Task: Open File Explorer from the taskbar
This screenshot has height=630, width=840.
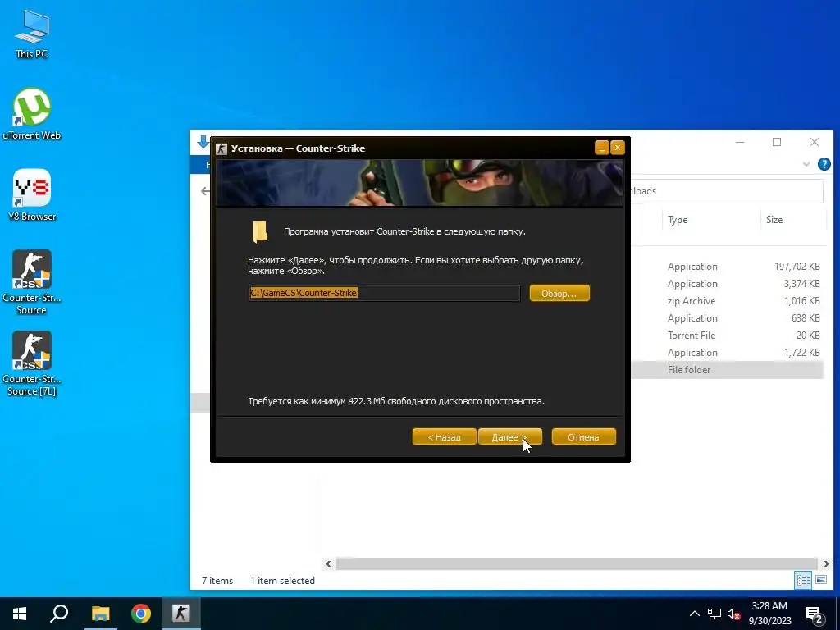Action: click(100, 614)
